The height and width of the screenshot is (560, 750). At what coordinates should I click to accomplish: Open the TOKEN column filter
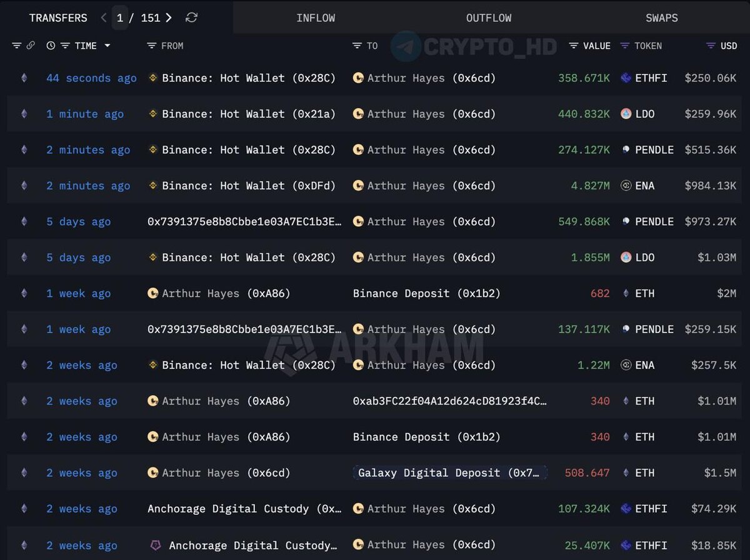[x=625, y=46]
